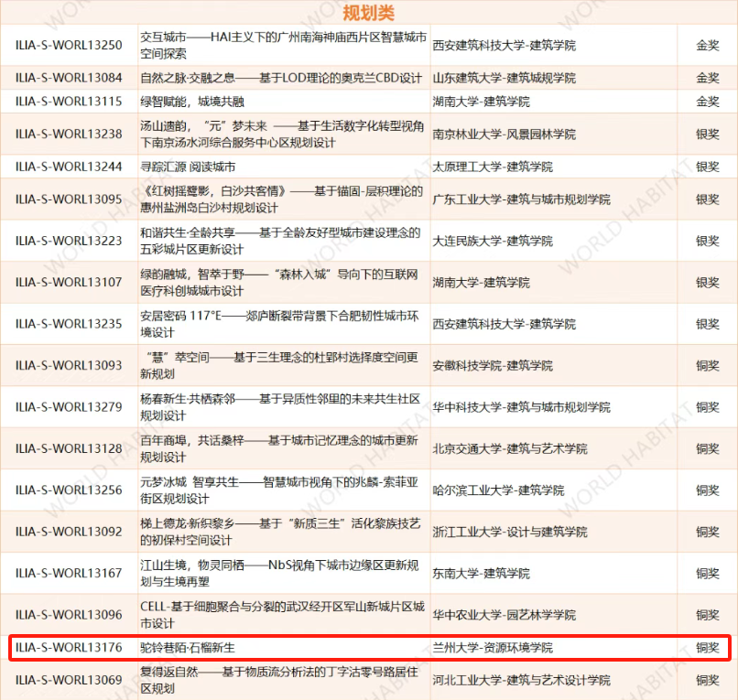Click school 山东建筑大学-建筑城规学院
738x700 pixels.
pyautogui.click(x=505, y=78)
